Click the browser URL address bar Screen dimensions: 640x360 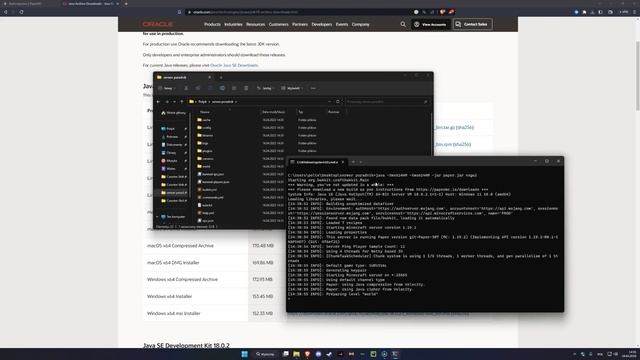300,12
